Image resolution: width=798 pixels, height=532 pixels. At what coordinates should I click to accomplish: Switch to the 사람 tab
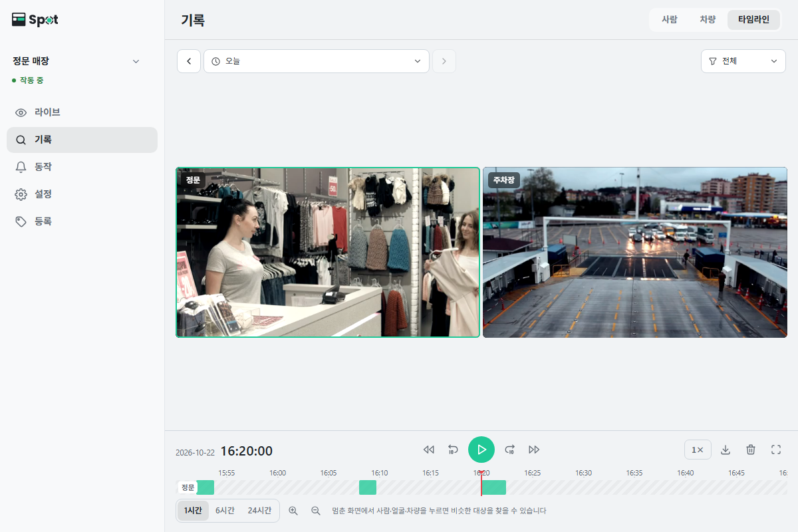coord(670,20)
